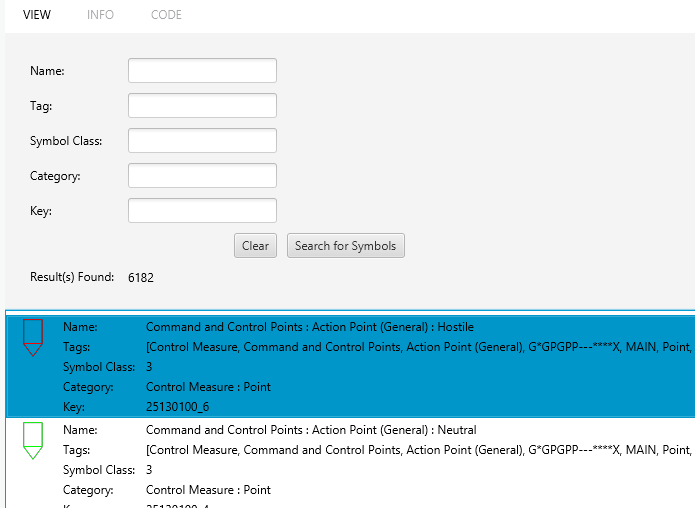The width and height of the screenshot is (695, 508).
Task: Focus the Symbol Class text box
Action: (203, 141)
